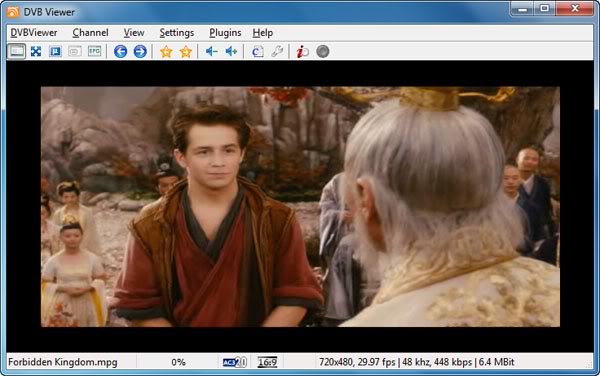
Task: Go to the next channel with the right arrow
Action: click(140, 51)
